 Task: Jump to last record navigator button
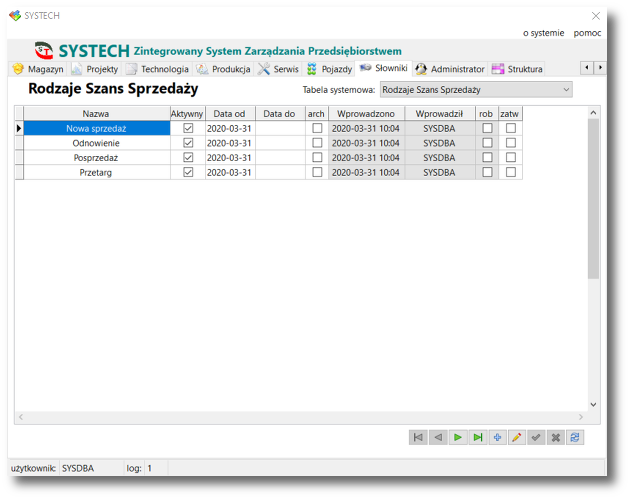point(477,437)
